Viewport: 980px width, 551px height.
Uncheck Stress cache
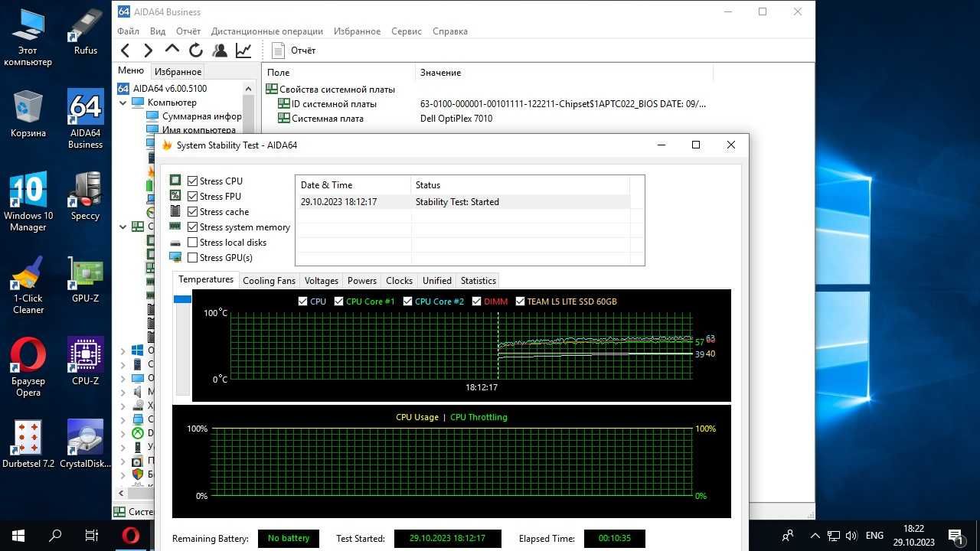(x=192, y=212)
